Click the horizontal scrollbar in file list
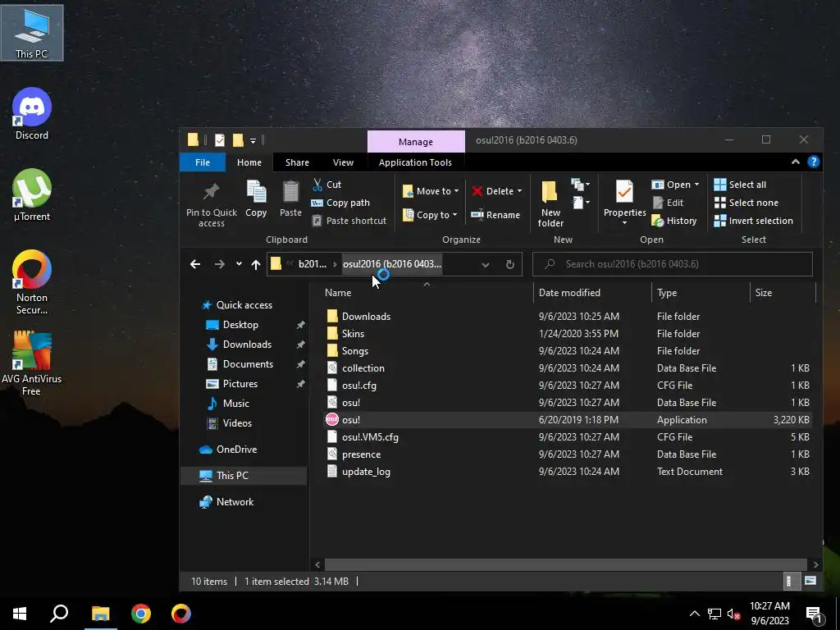The width and height of the screenshot is (840, 630). (x=566, y=564)
